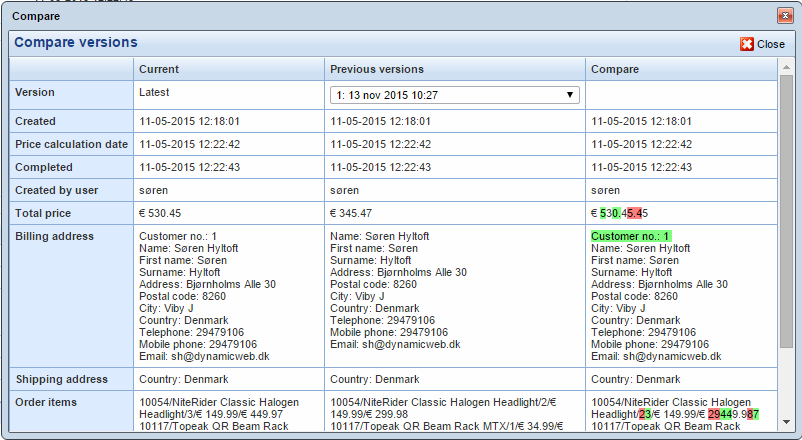Screen dimensions: 802x440
Task: Select the Compare column header
Action: (x=611, y=69)
